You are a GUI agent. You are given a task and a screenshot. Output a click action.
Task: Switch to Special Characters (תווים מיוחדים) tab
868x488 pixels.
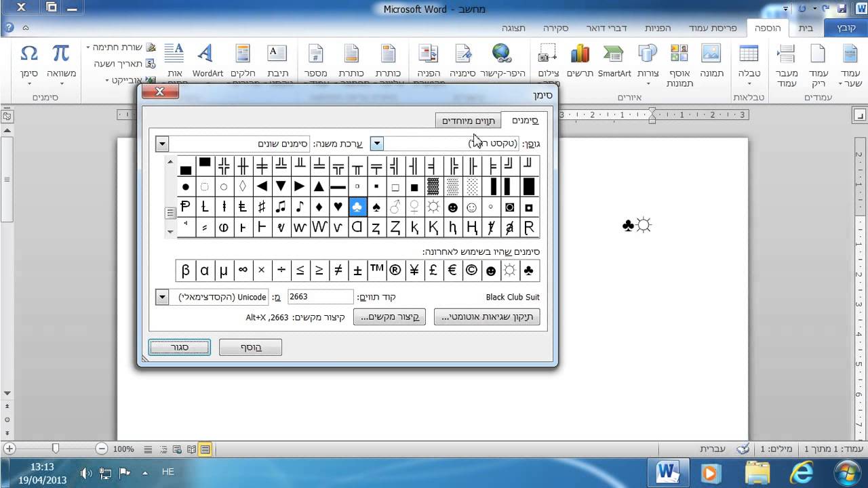click(x=469, y=121)
